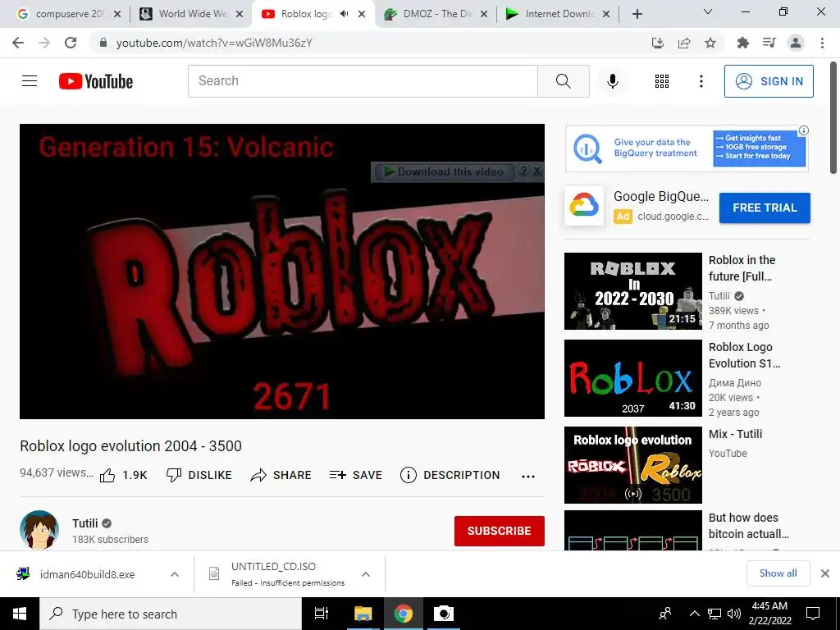This screenshot has width=840, height=630.
Task: Open the Chrome three-dot menu
Action: pos(822,43)
